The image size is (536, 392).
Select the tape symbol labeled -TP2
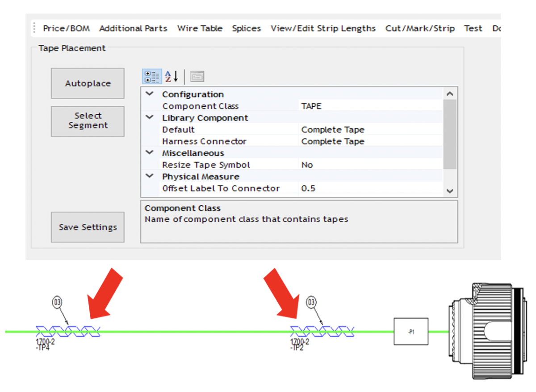point(322,332)
